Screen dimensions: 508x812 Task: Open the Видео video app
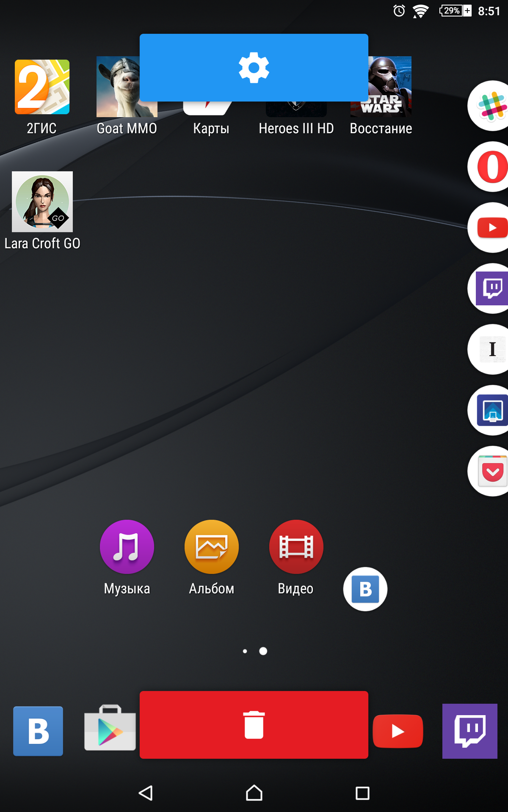(296, 546)
